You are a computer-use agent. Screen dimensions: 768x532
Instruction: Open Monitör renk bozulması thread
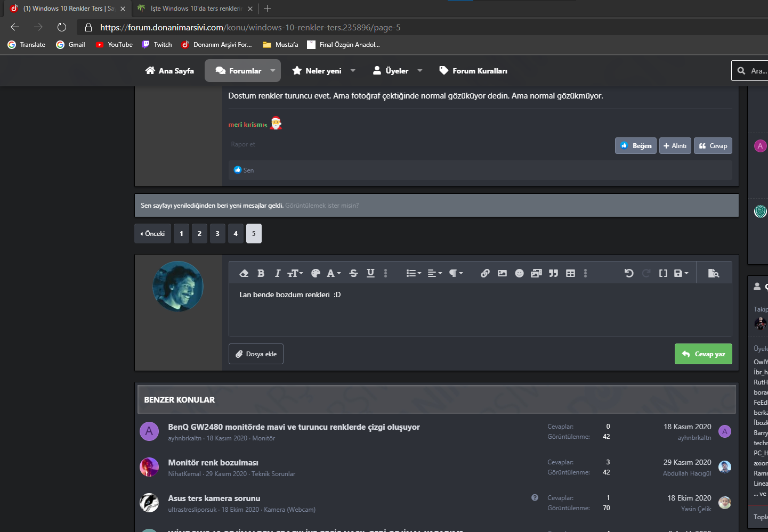click(x=213, y=463)
